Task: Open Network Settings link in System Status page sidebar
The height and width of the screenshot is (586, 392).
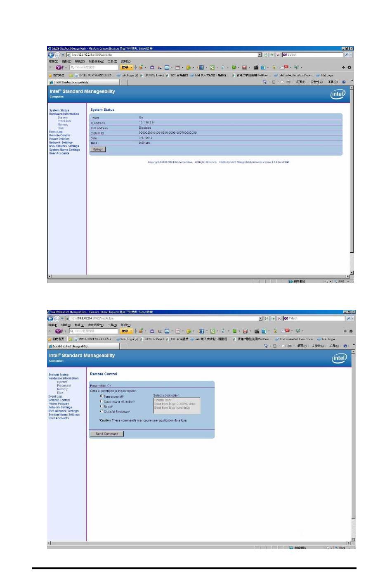Action: (61, 142)
